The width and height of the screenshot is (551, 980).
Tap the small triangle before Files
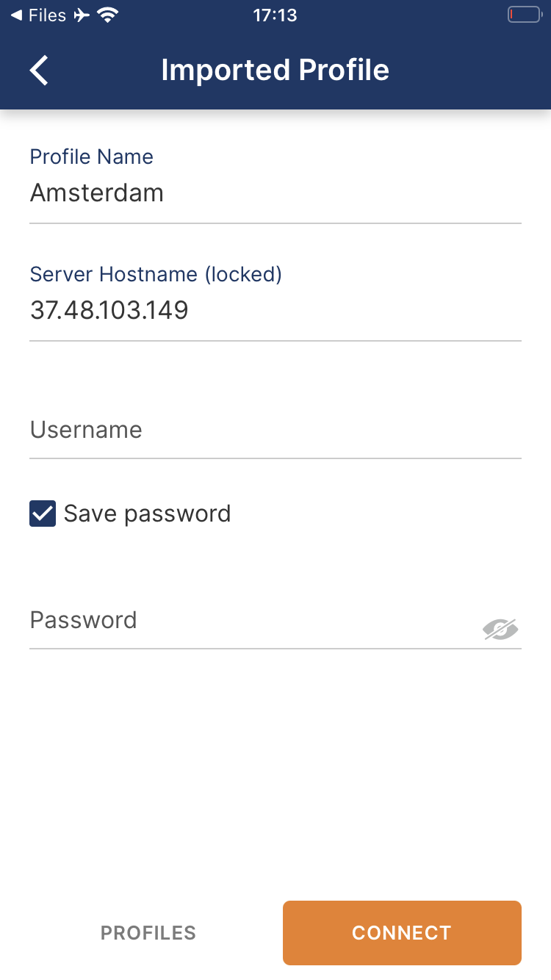coord(16,15)
